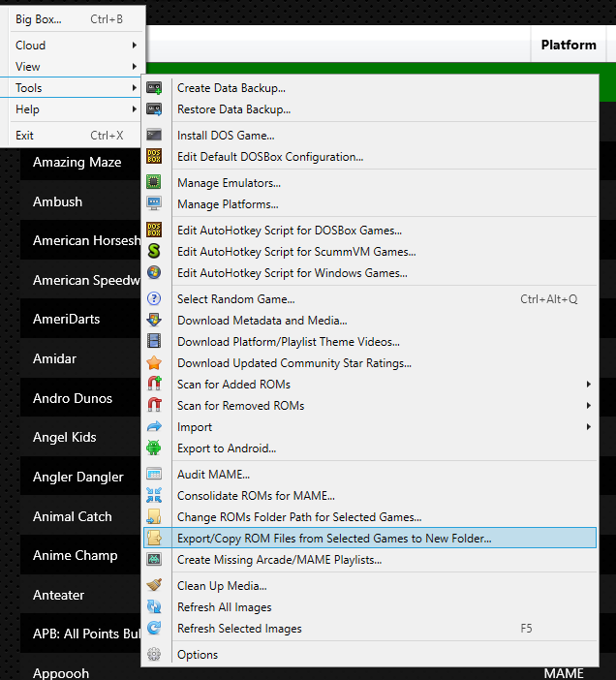Click the blue arrow Import icon
Viewport: 616px width, 680px height.
point(154,427)
